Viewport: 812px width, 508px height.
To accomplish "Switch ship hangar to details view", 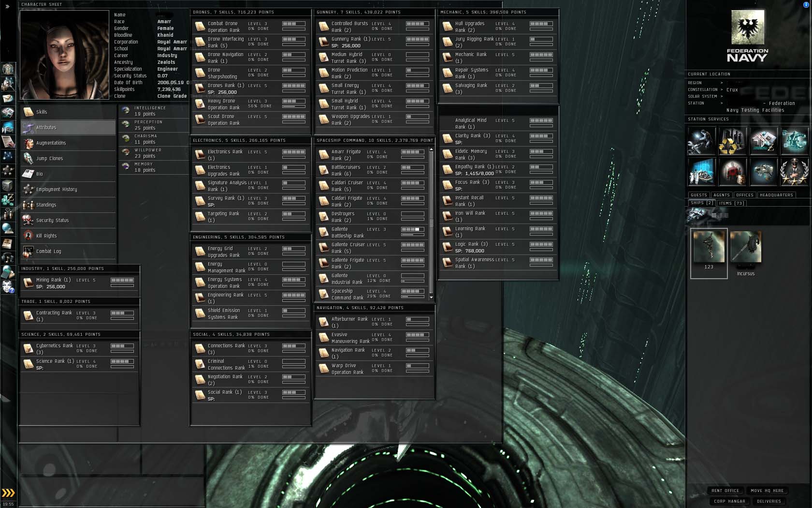I will 720,215.
